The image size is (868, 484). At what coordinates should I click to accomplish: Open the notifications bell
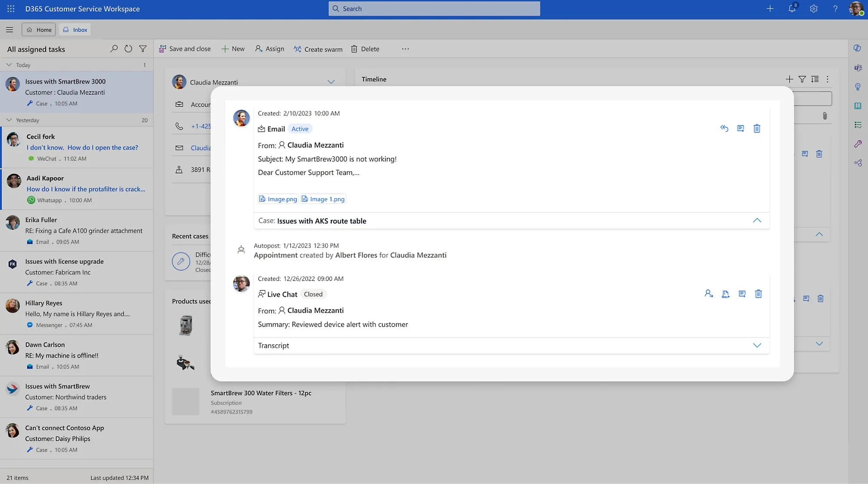tap(792, 9)
